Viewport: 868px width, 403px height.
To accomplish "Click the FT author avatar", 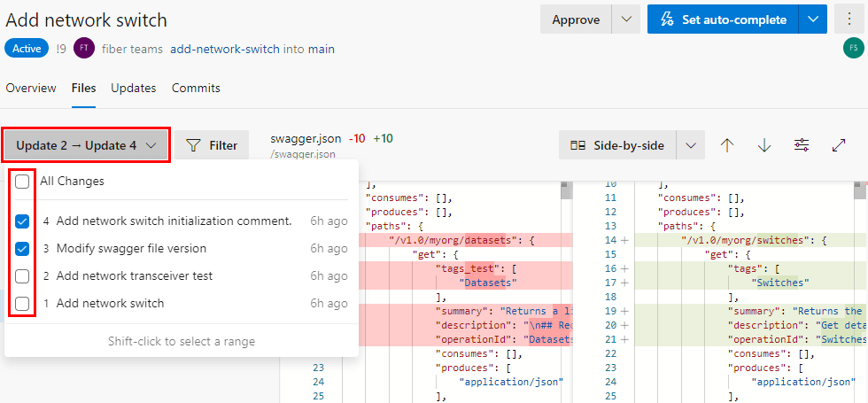I will coord(84,49).
